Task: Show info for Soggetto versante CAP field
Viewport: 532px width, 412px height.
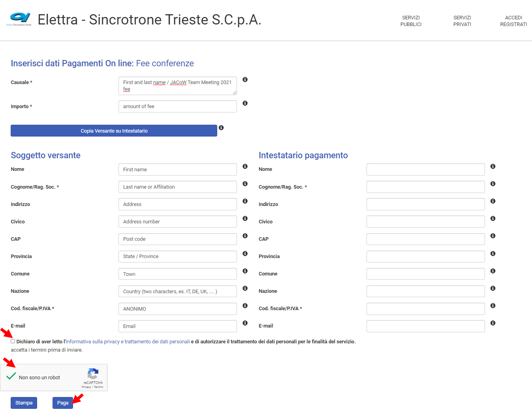Action: pyautogui.click(x=245, y=236)
